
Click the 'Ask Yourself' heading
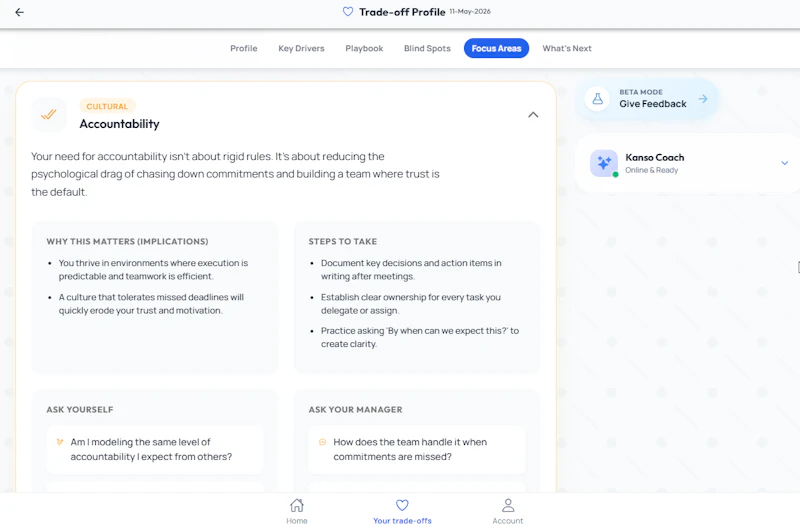coord(80,410)
